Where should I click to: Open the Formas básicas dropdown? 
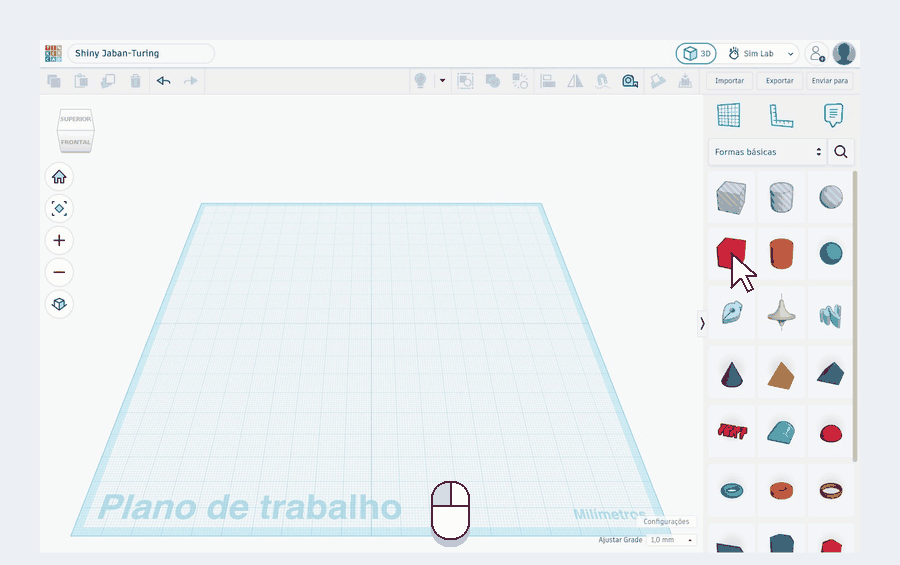[767, 152]
